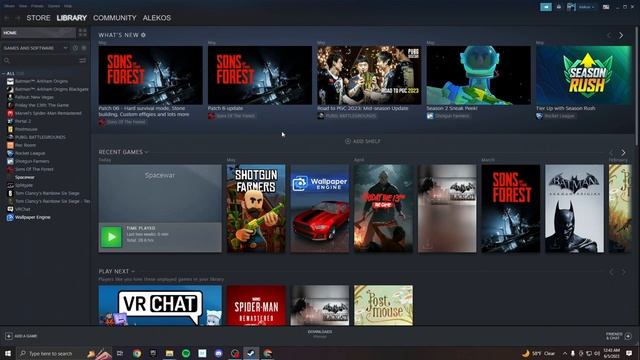This screenshot has height=360, width=640.
Task: Enter Big Picture mode icon
Action: pos(606,7)
